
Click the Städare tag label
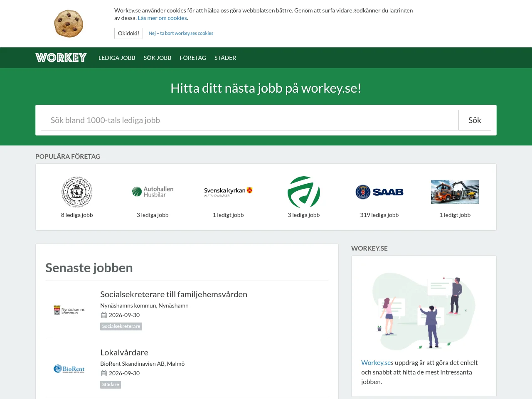111,384
